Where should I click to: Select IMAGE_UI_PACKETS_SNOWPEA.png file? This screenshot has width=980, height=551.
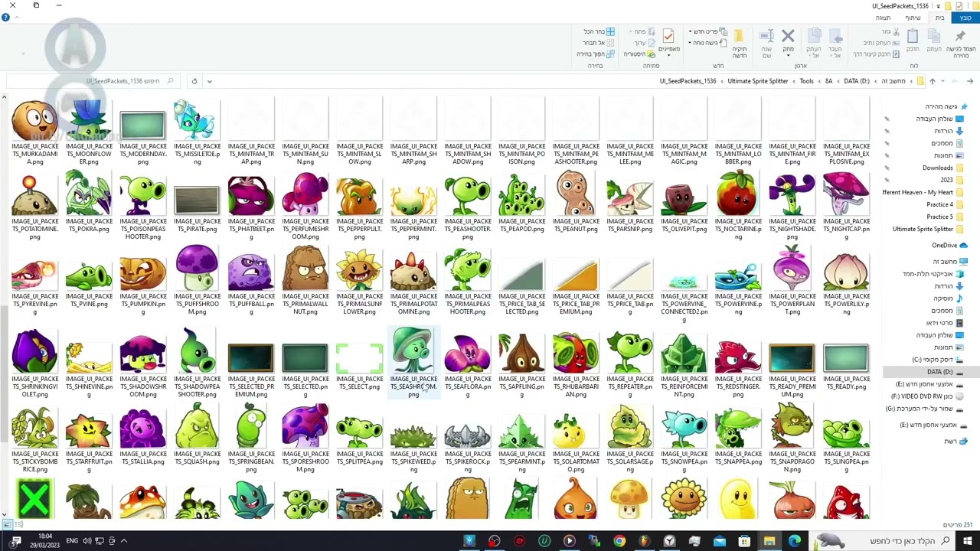pos(684,438)
